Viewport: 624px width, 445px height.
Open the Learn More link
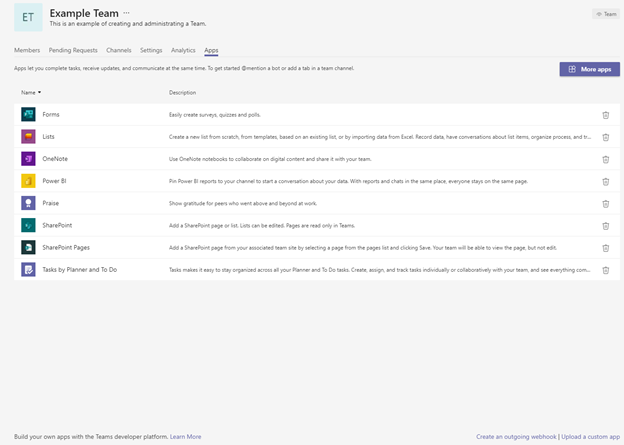185,437
